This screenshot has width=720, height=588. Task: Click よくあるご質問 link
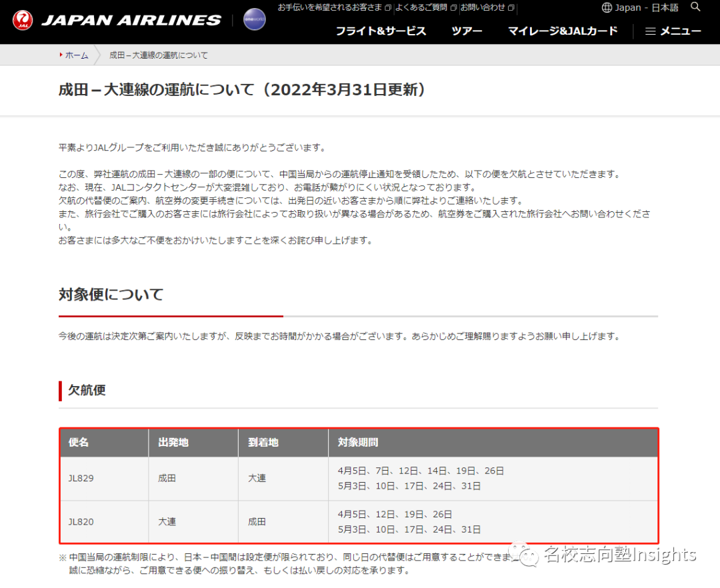(421, 7)
